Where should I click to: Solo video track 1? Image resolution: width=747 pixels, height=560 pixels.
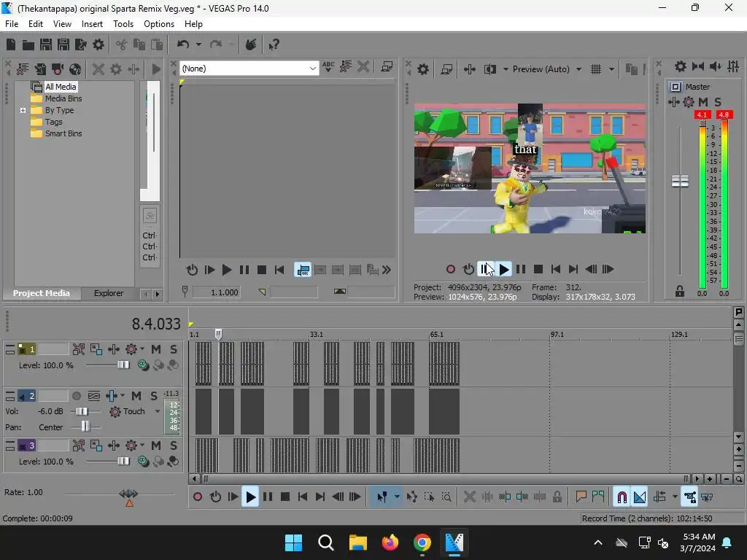[x=174, y=349]
